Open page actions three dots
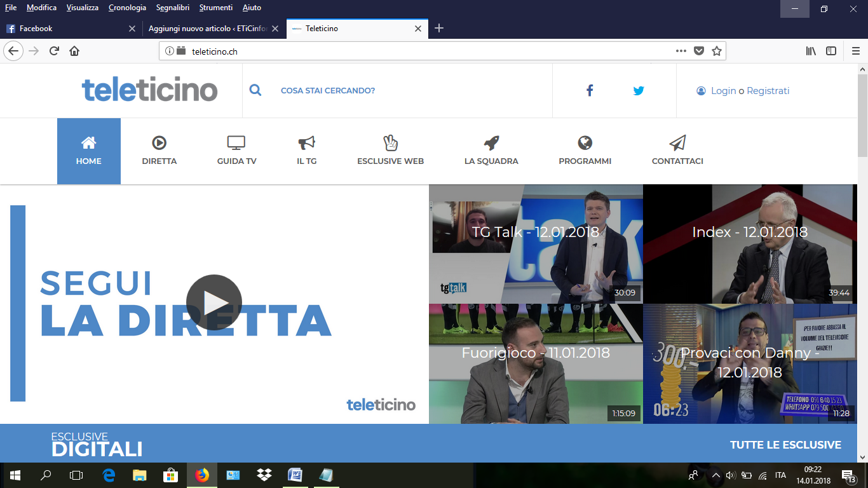This screenshot has height=488, width=868. [x=681, y=51]
